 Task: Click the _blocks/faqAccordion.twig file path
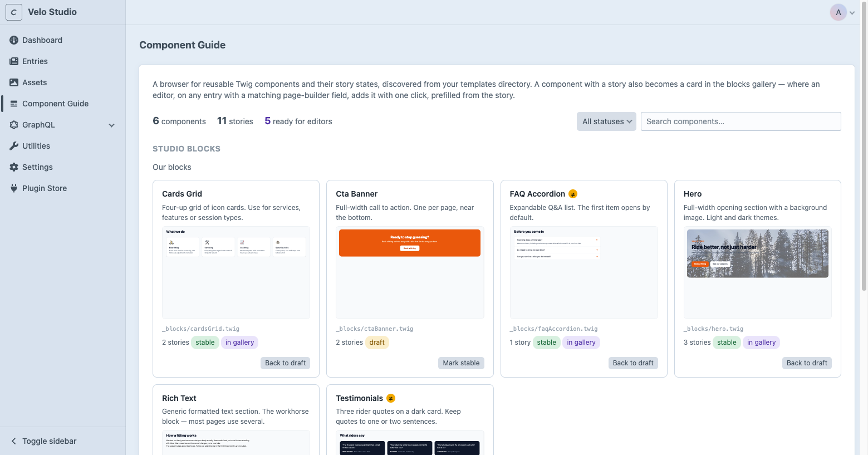(x=554, y=329)
